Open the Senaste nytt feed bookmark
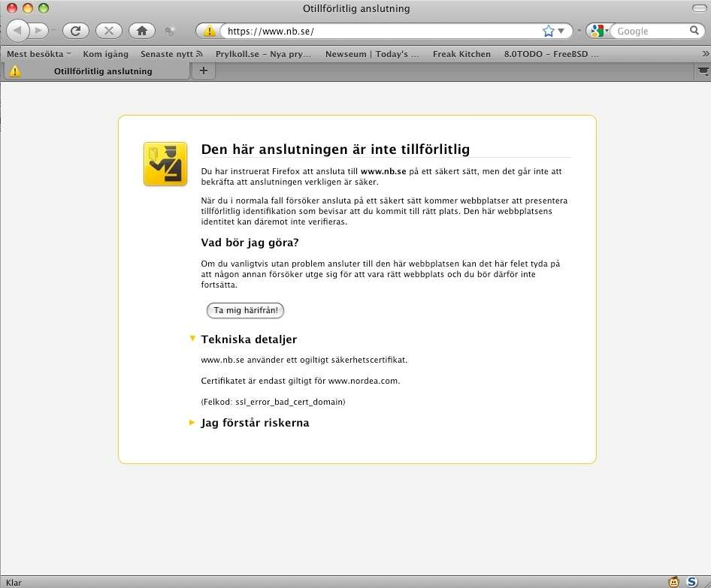The height and width of the screenshot is (588, 711). pyautogui.click(x=171, y=54)
